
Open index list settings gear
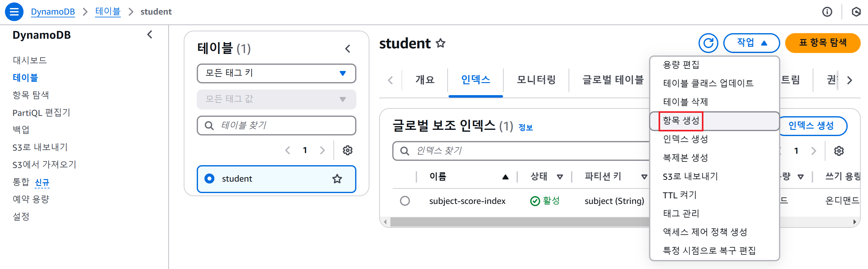(839, 151)
